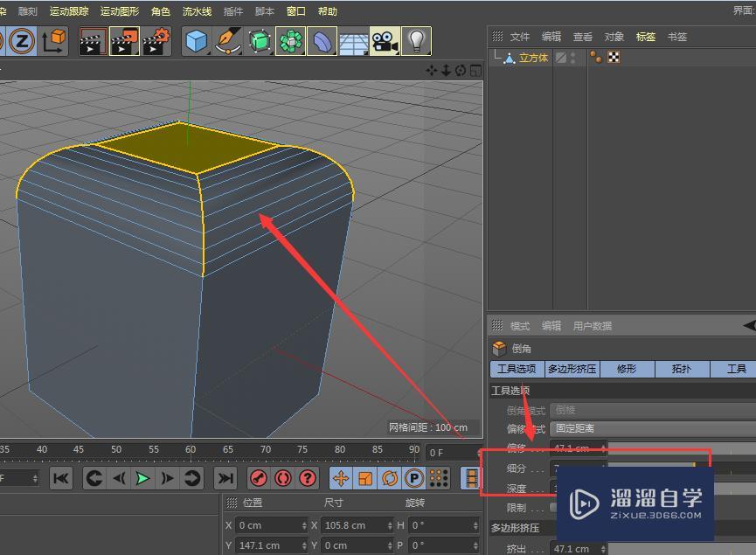Click the 偏移 value field

[x=578, y=448]
